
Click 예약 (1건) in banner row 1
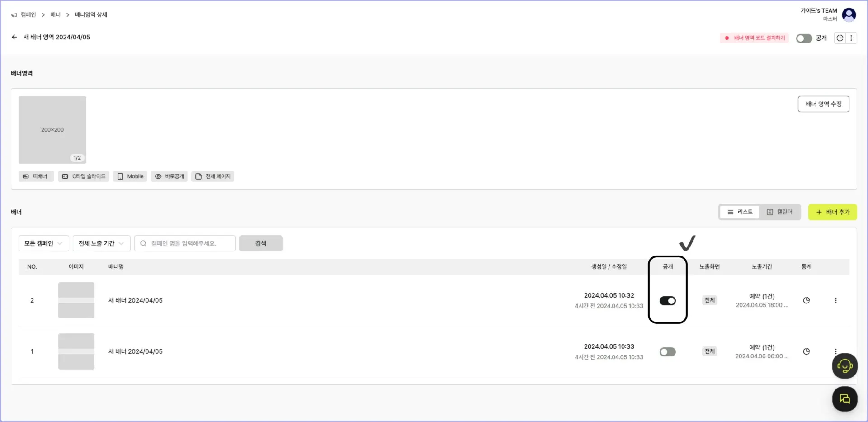(762, 347)
